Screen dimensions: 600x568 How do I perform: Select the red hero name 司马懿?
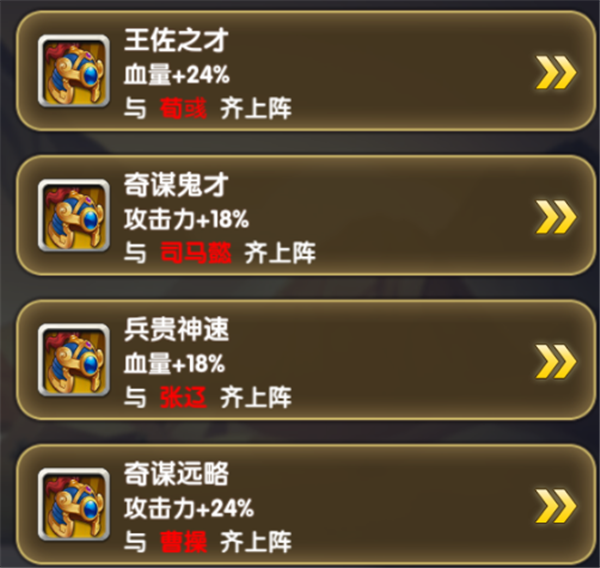pyautogui.click(x=196, y=253)
